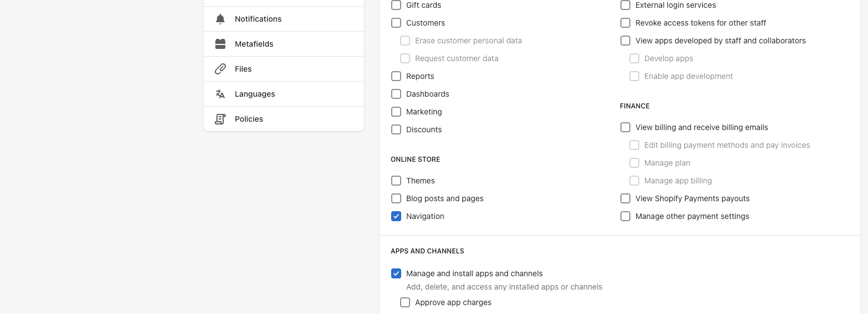Enable the Themes permission

coord(396,181)
